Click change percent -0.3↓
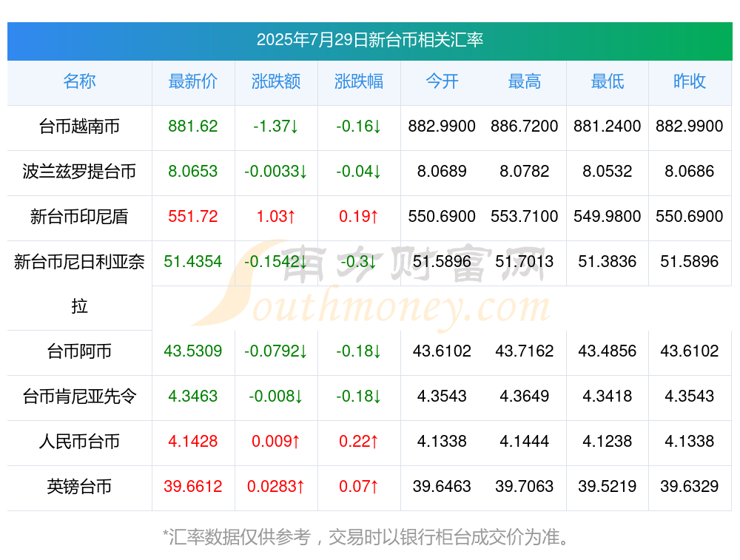740x560 pixels. point(359,261)
